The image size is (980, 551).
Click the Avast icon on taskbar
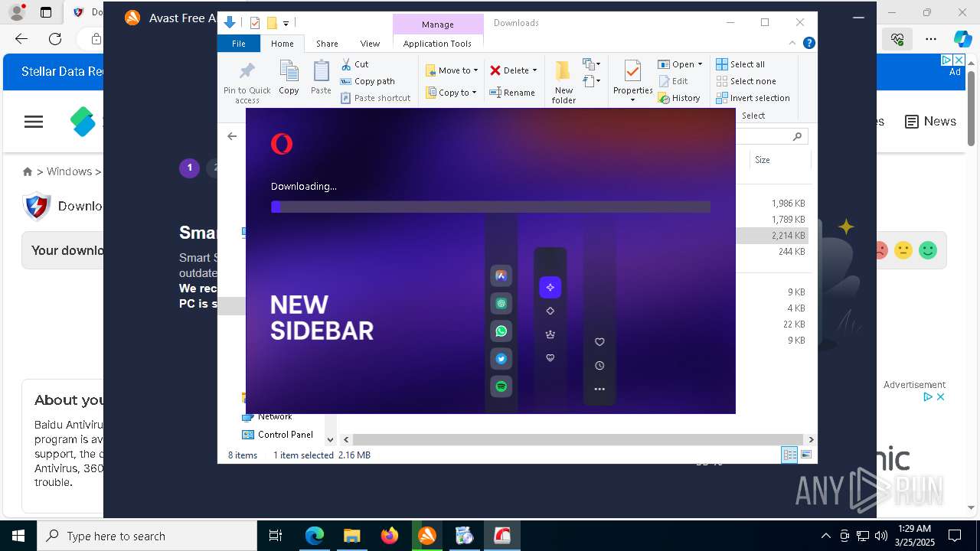(427, 536)
